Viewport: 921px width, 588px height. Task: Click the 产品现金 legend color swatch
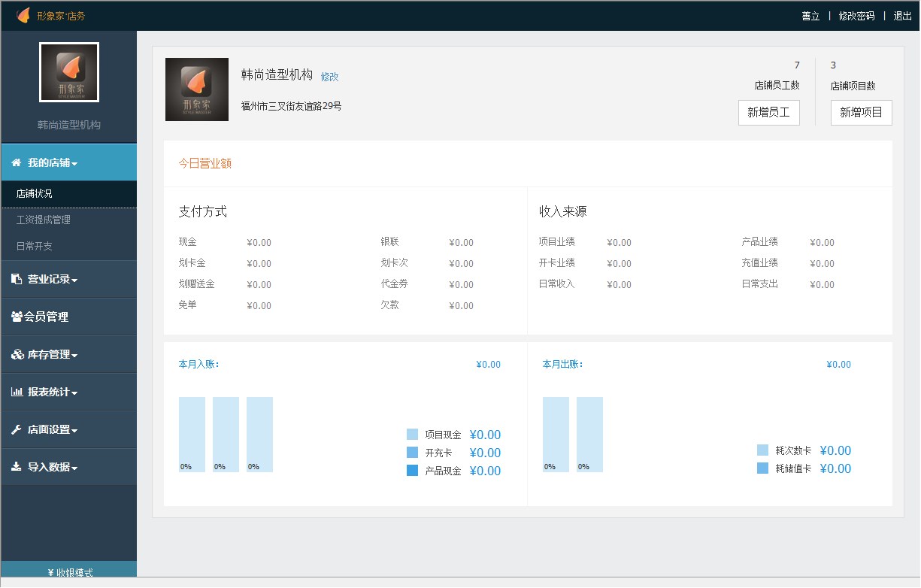pyautogui.click(x=412, y=471)
